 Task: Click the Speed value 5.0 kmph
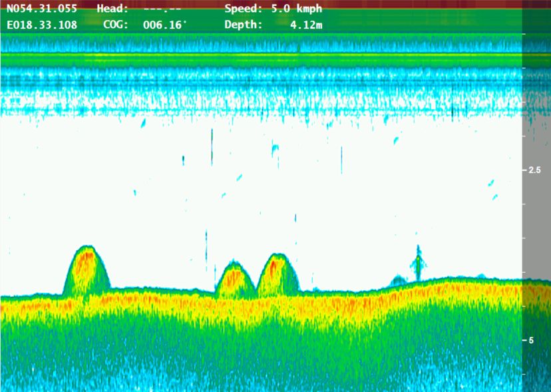(297, 9)
